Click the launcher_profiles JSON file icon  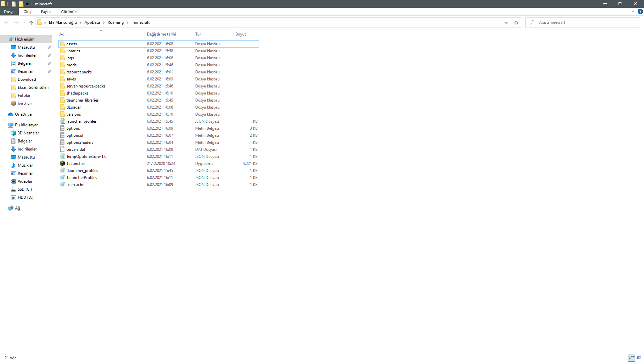tap(62, 121)
